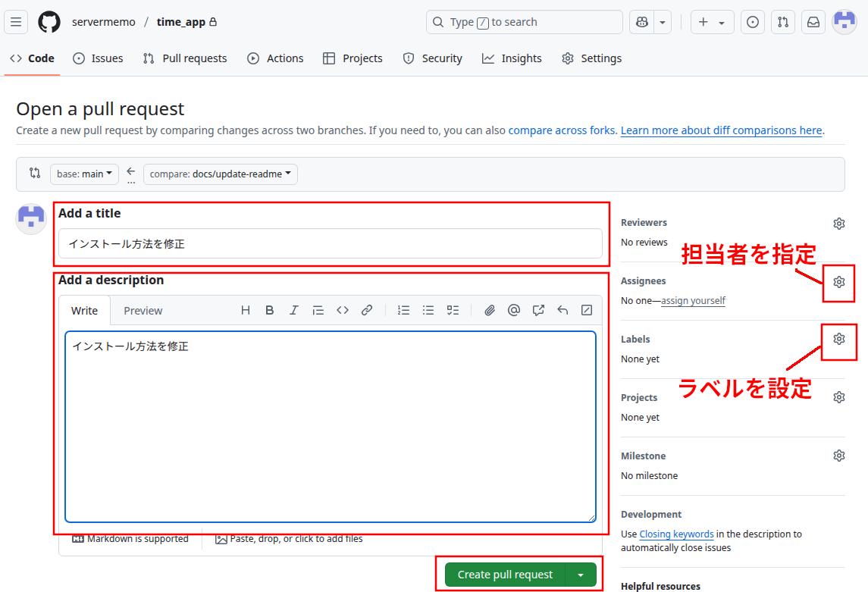Select the Write tab in editor
Screen dimensions: 868x592
click(84, 311)
